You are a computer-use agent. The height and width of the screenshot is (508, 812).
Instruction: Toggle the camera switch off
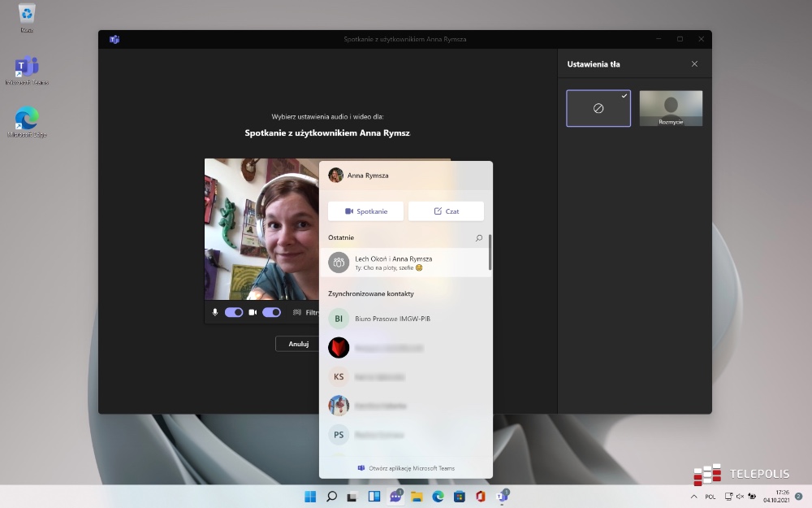click(x=271, y=312)
